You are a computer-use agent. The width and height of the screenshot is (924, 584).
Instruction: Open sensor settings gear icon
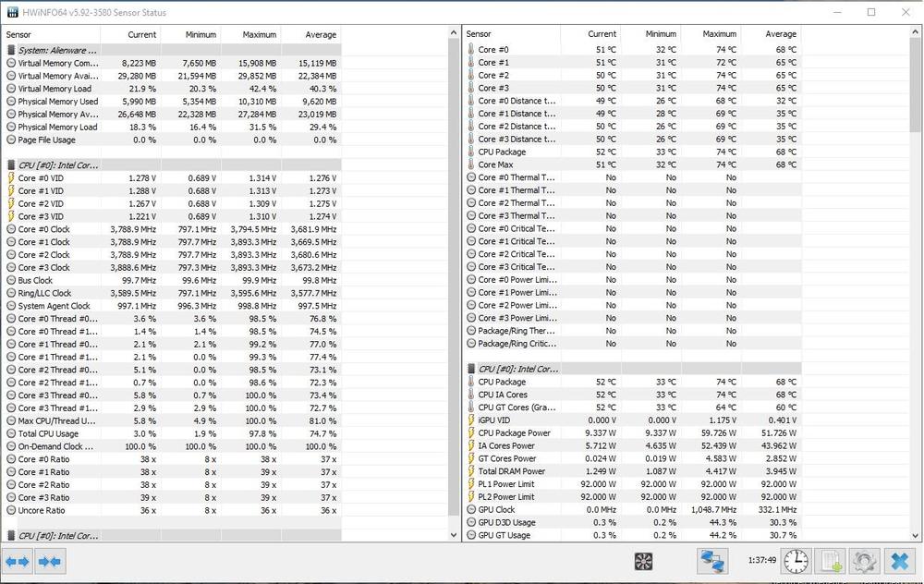pyautogui.click(x=864, y=561)
